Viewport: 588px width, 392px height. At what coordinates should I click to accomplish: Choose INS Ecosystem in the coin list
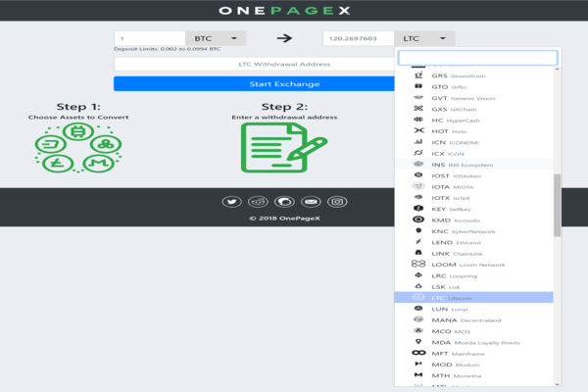(x=473, y=165)
